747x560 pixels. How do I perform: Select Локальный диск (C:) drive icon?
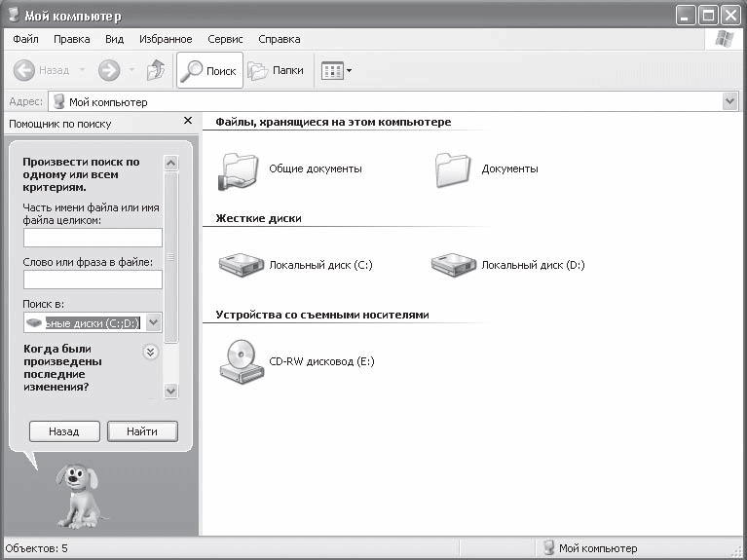pos(242,265)
